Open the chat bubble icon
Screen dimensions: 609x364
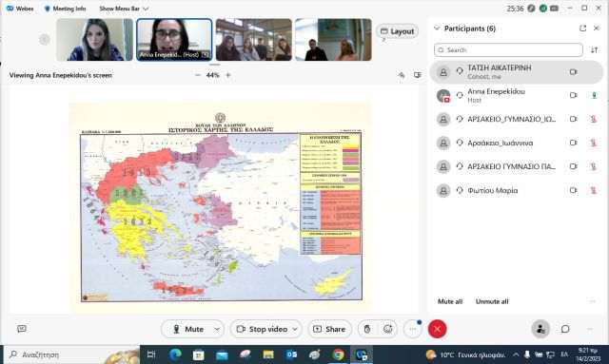(565, 329)
